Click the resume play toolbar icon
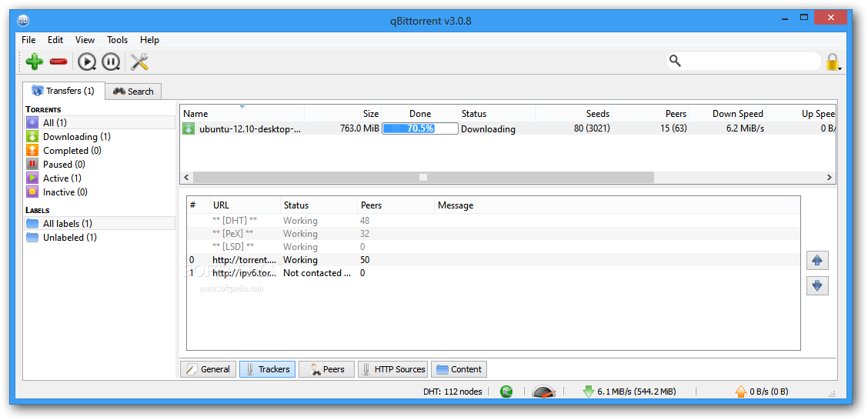This screenshot has width=868, height=420. [86, 62]
